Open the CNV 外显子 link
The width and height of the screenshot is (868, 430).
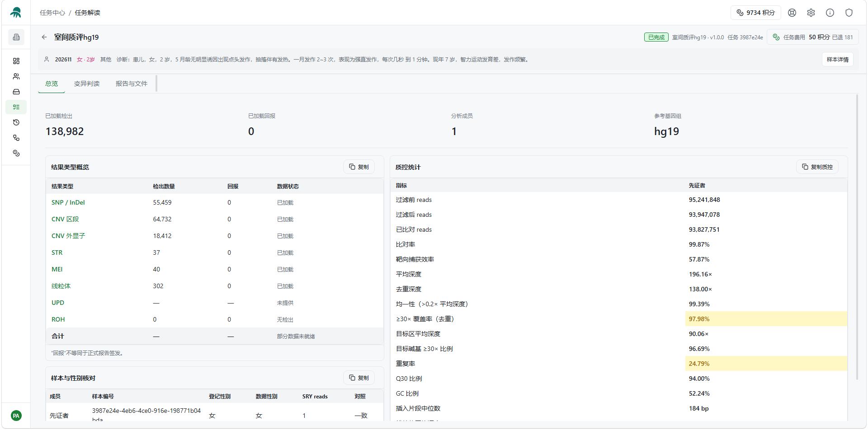(68, 236)
